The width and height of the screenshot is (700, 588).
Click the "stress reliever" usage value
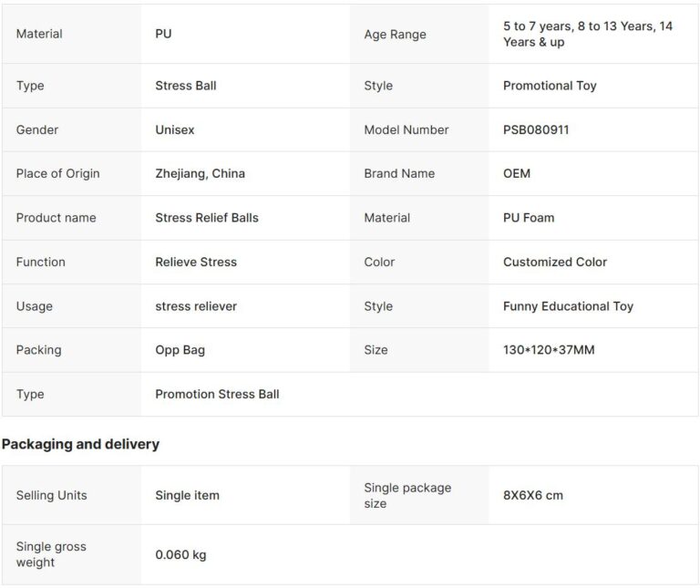click(196, 306)
